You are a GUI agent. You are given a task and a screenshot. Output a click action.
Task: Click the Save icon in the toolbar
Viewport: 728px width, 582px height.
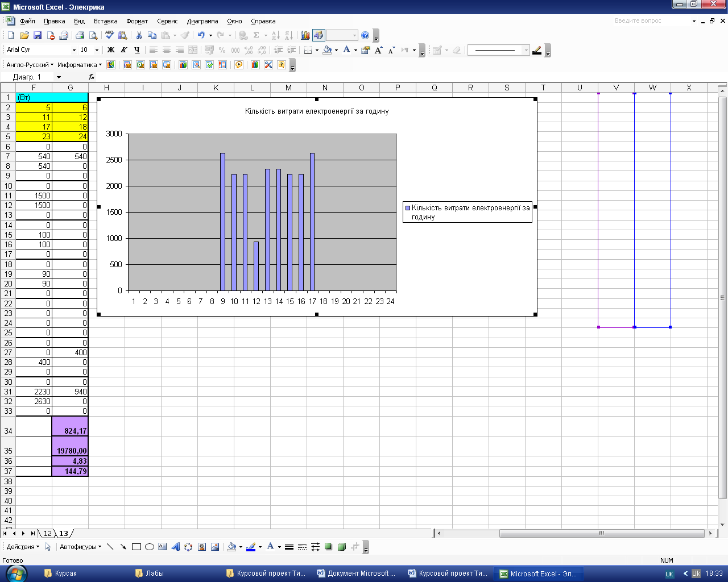tap(38, 35)
